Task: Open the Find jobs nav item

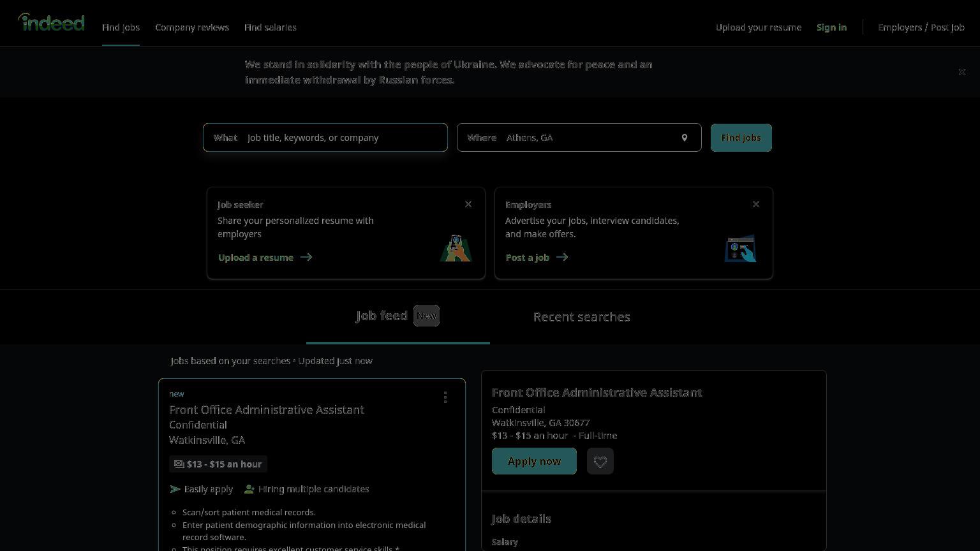Action: pos(121,27)
